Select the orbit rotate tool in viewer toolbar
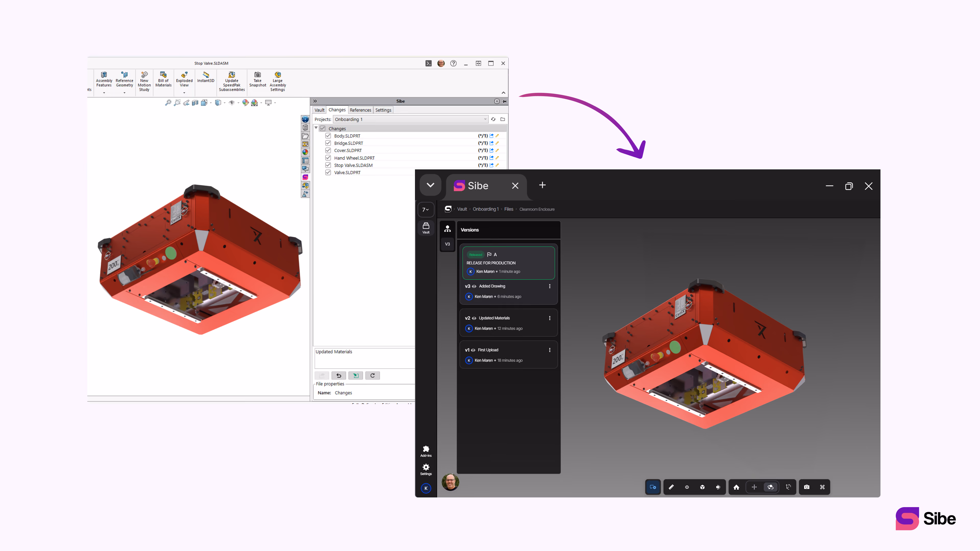Screen dimensions: 980x551 771,487
